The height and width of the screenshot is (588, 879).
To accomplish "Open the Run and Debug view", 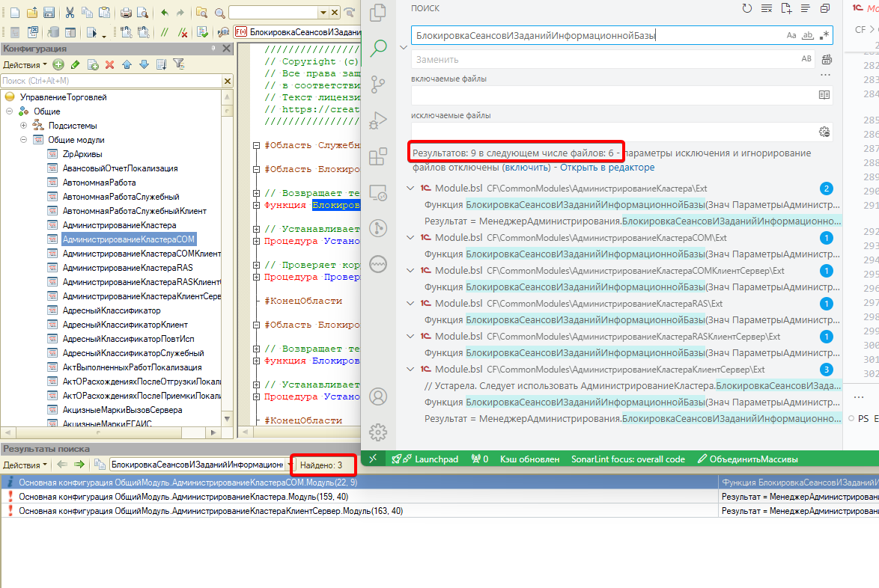I will point(378,120).
